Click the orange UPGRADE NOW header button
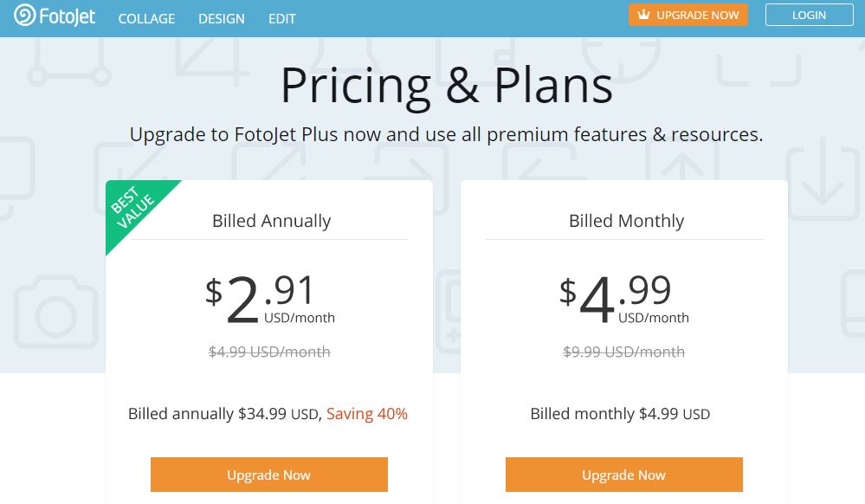Viewport: 865px width, 504px height. [x=687, y=15]
